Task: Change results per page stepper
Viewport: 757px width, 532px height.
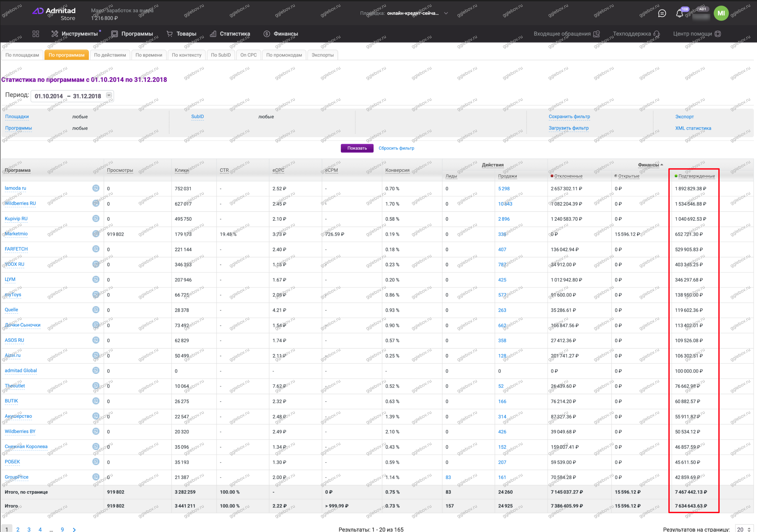Action: point(749,529)
